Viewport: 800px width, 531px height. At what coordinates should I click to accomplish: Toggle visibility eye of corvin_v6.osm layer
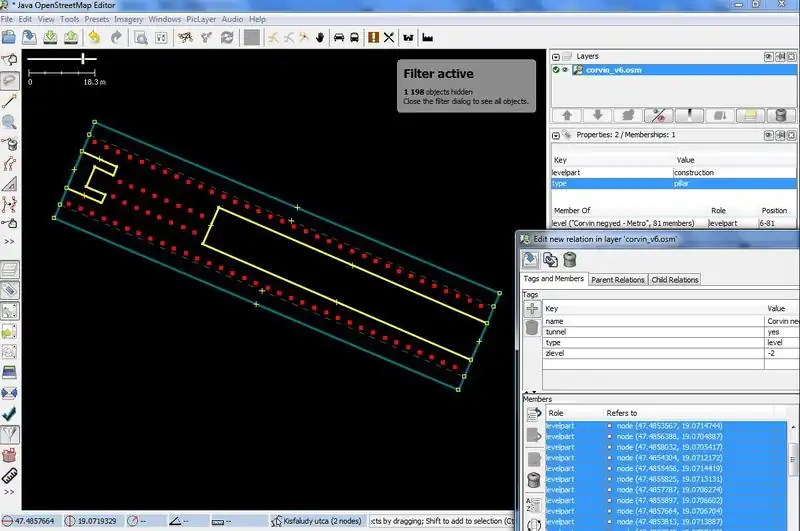566,70
